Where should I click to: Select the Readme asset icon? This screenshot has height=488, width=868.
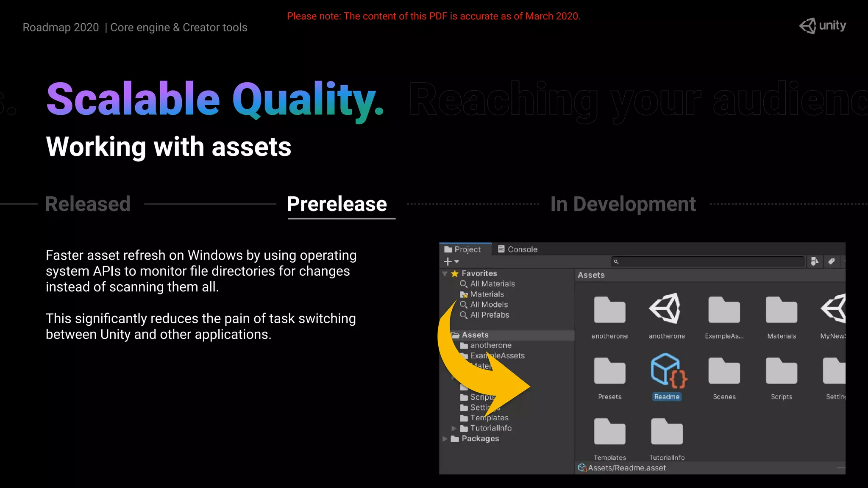(x=668, y=371)
